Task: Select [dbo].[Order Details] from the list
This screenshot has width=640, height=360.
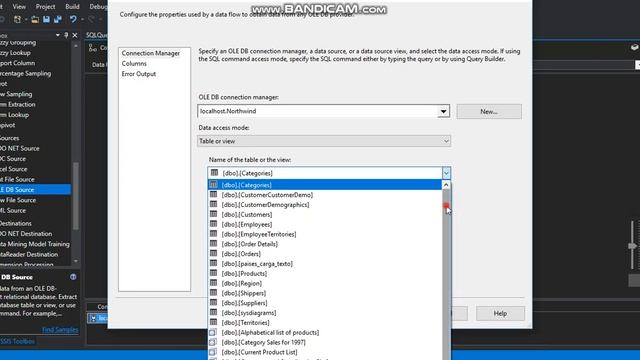Action: (325, 244)
